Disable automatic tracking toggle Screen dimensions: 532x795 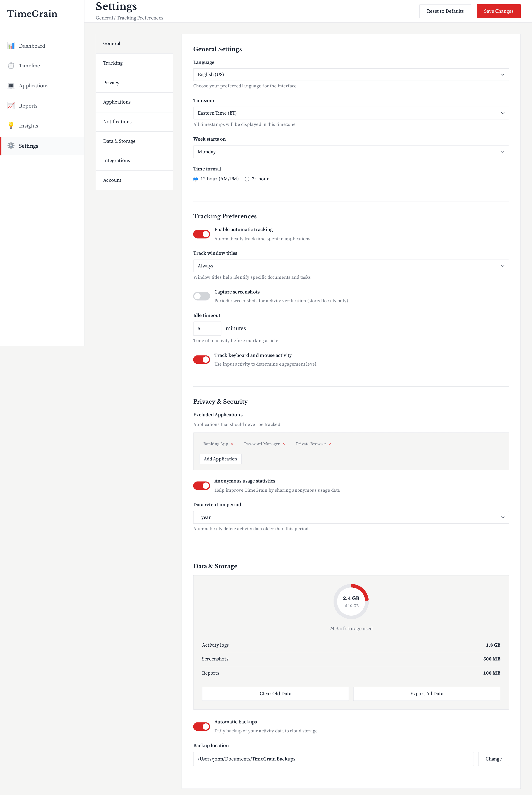[201, 234]
